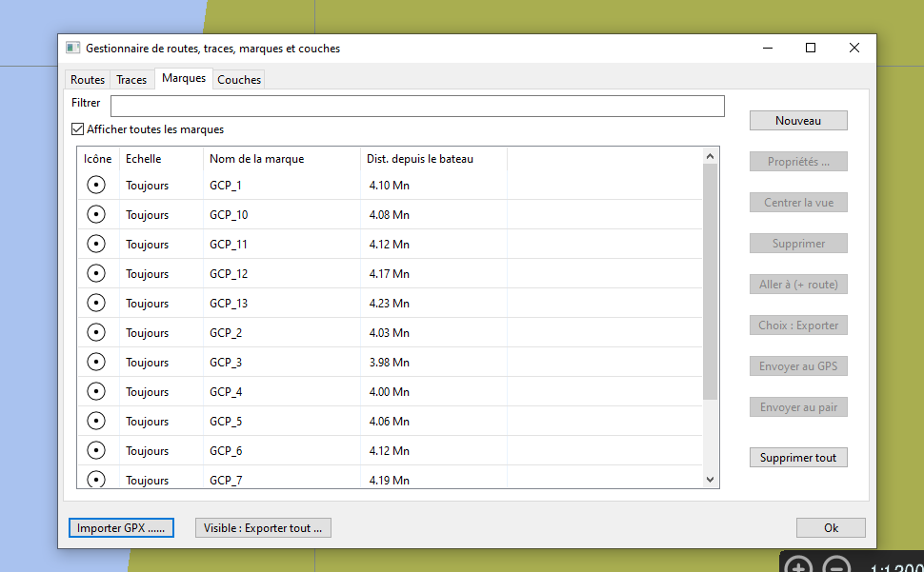Select the waypoint icon for GCP_1
The width and height of the screenshot is (924, 572).
[95, 185]
